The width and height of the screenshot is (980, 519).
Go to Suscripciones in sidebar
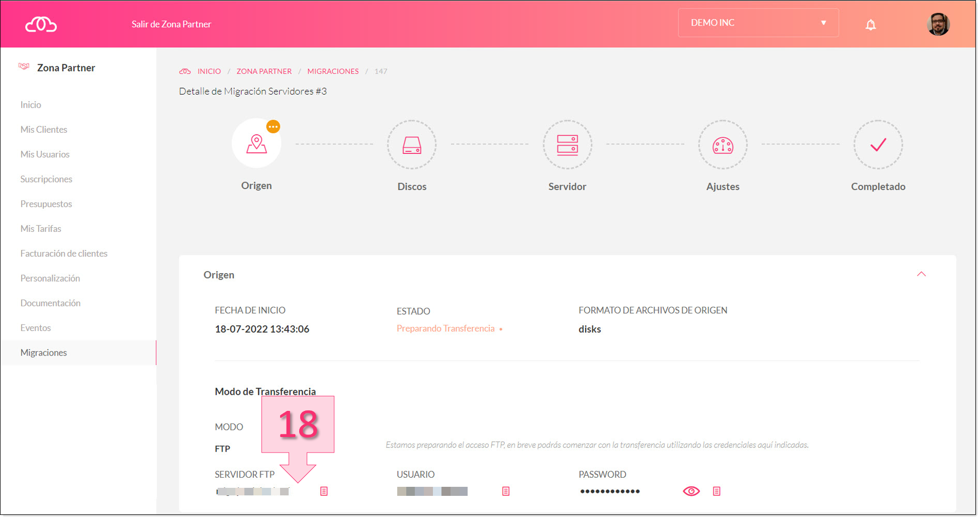(46, 179)
